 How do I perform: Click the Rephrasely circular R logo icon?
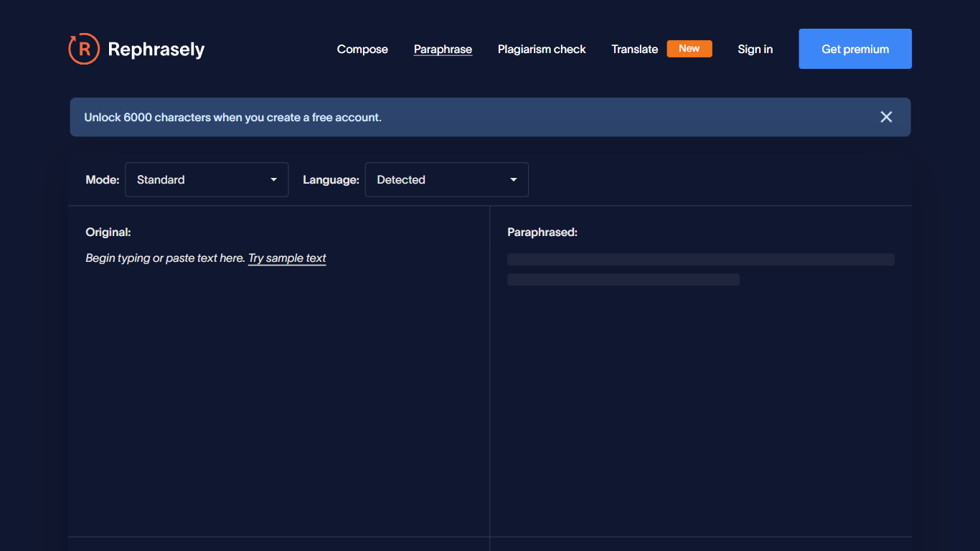click(84, 49)
